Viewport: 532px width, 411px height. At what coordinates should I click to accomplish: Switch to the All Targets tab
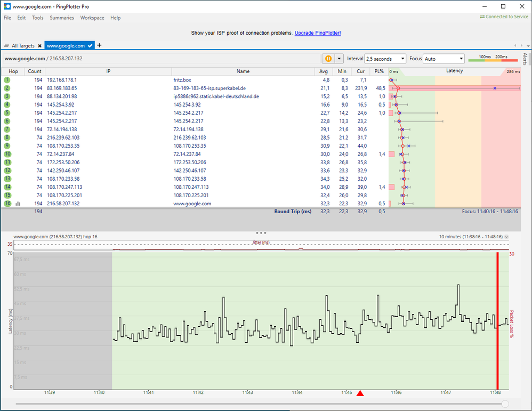[23, 46]
